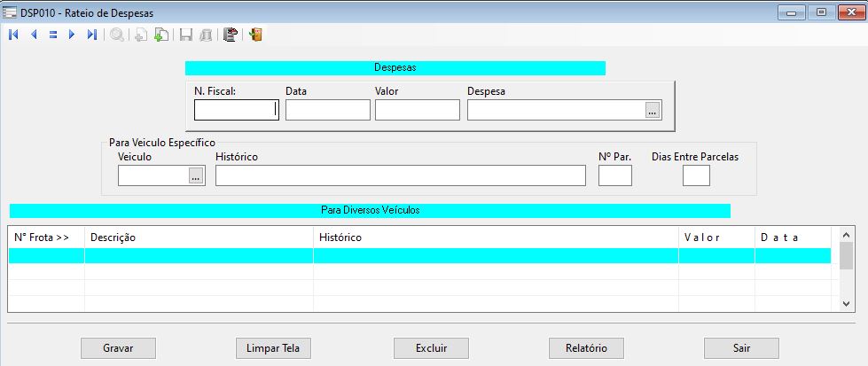Jump to the last record
Viewport: 868px width, 366px height.
pos(91,35)
